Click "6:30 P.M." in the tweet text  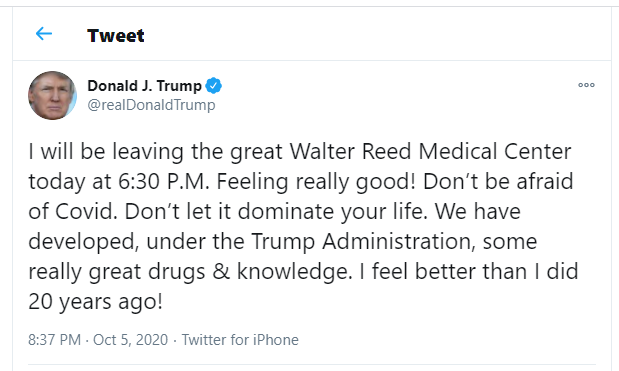click(x=164, y=182)
